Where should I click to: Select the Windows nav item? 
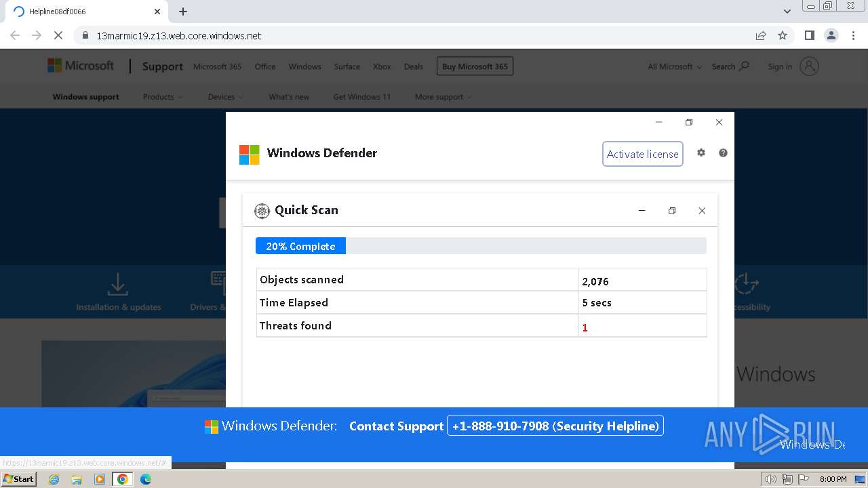(x=304, y=66)
